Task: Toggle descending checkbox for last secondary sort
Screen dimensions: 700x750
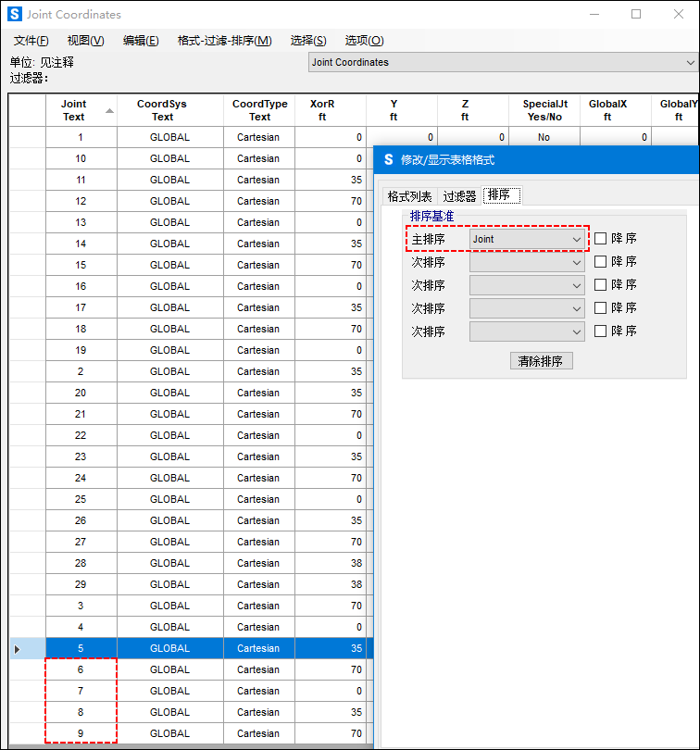Action: [x=601, y=331]
